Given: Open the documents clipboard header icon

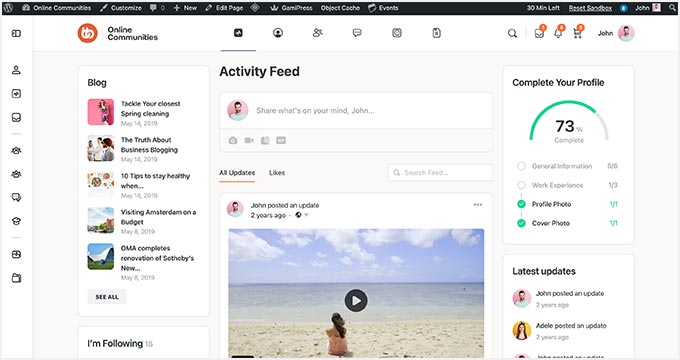Looking at the screenshot, I should pos(437,33).
